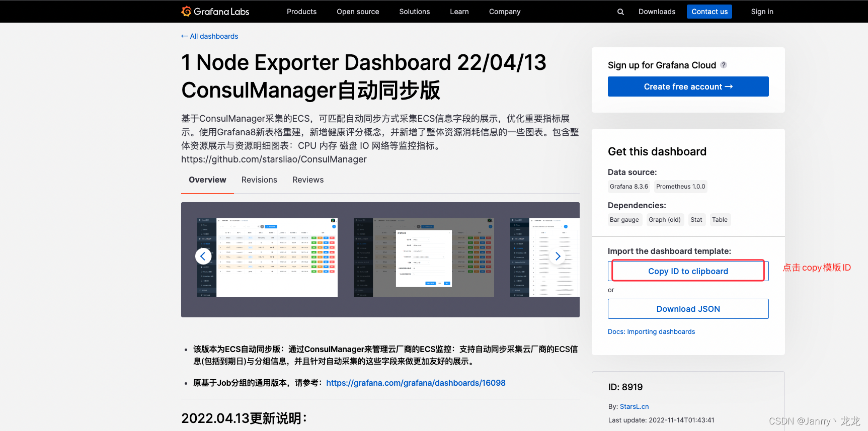The width and height of the screenshot is (868, 431).
Task: Open the Learn menu
Action: pos(459,12)
